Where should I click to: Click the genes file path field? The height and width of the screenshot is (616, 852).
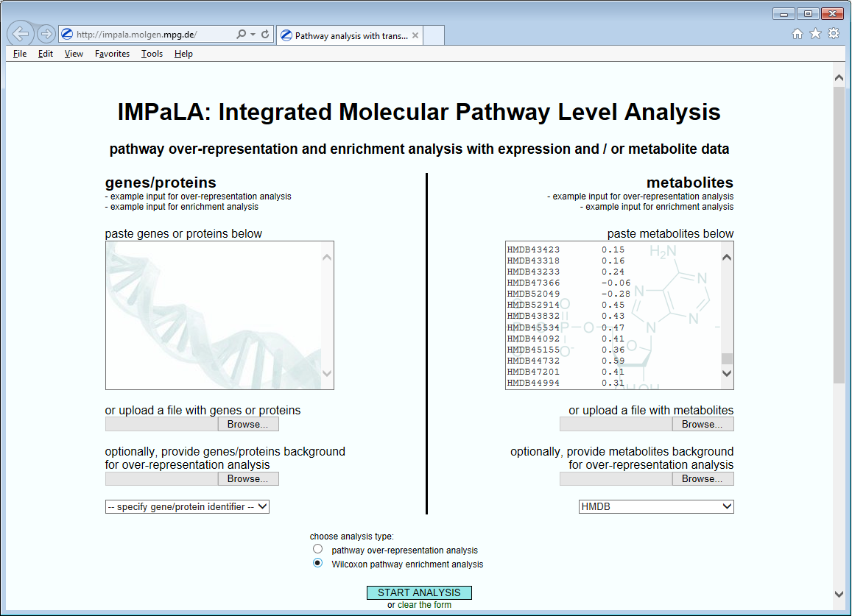tap(161, 424)
